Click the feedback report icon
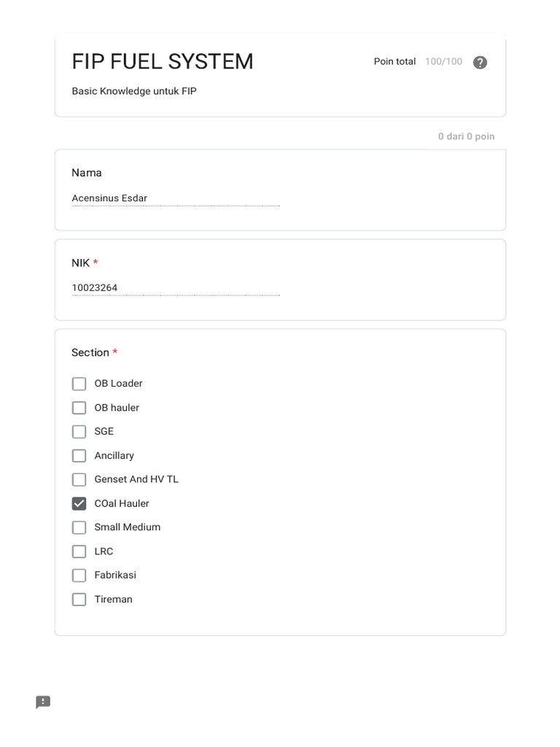 [43, 703]
